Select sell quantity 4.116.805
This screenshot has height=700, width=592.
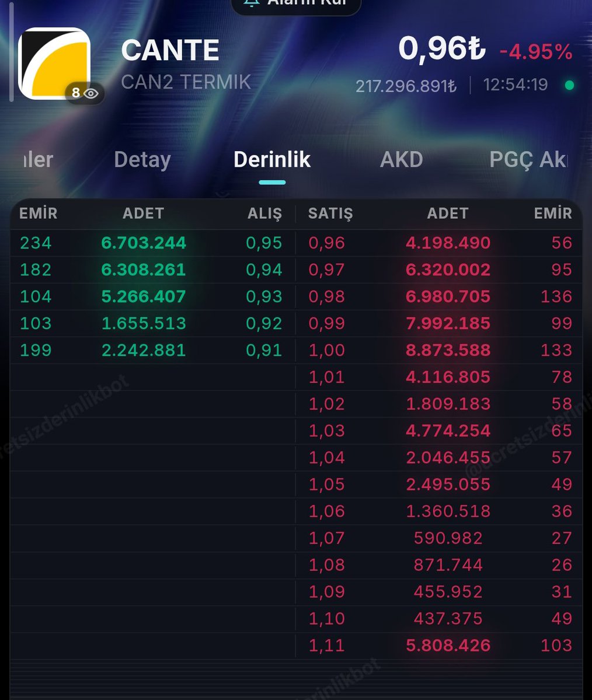[448, 377]
